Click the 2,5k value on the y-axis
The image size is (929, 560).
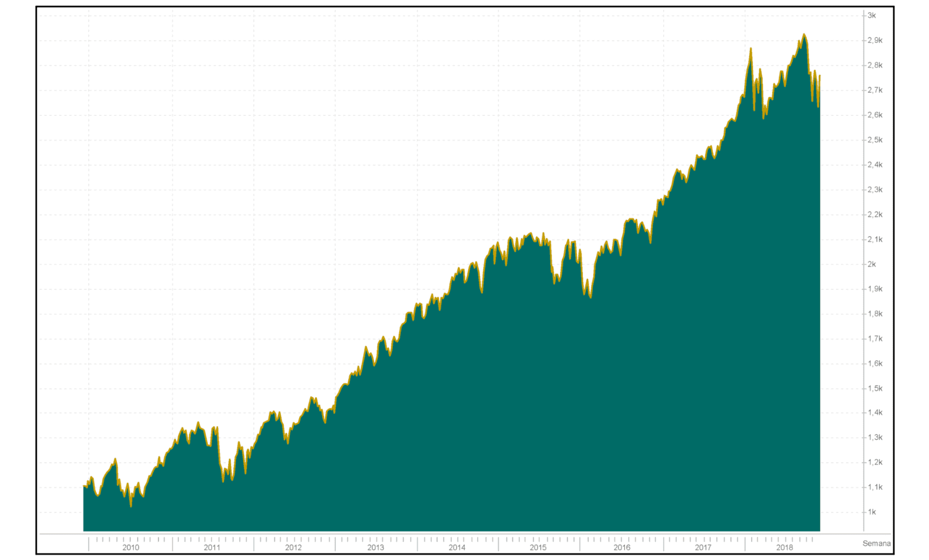pyautogui.click(x=875, y=140)
